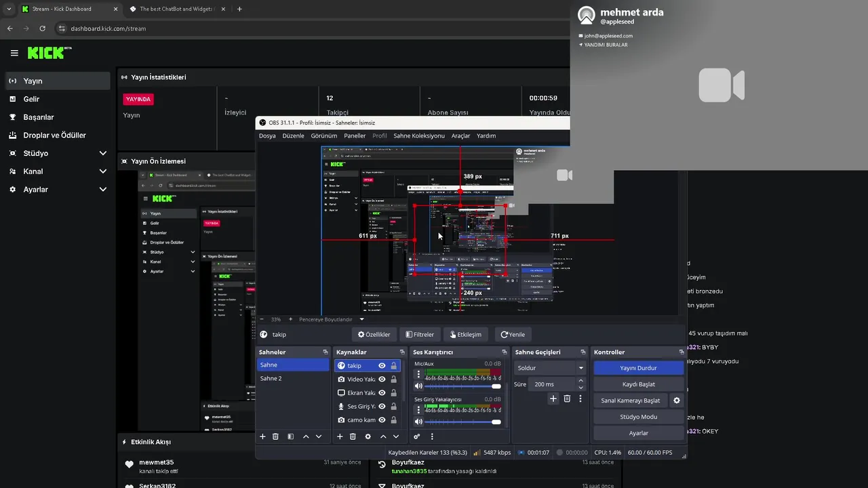Click the Etkileşim button
This screenshot has width=868, height=488.
(465, 334)
